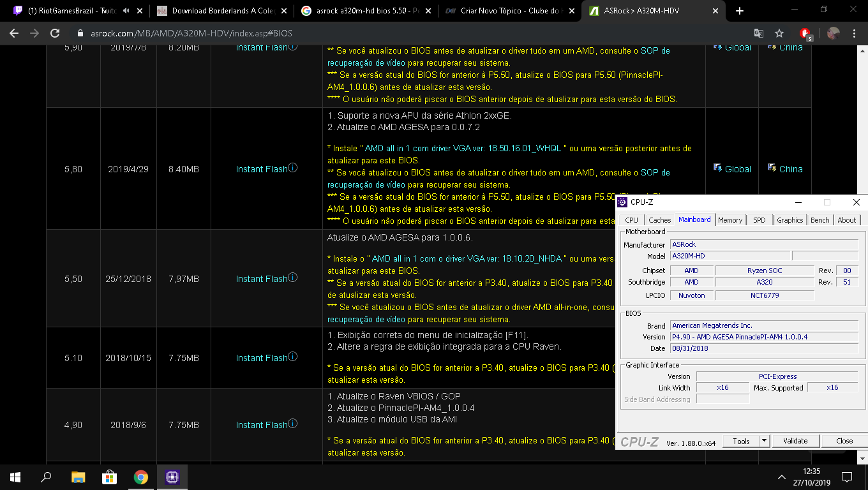
Task: Select the Mainboard tab in CPU-Z
Action: pyautogui.click(x=694, y=219)
